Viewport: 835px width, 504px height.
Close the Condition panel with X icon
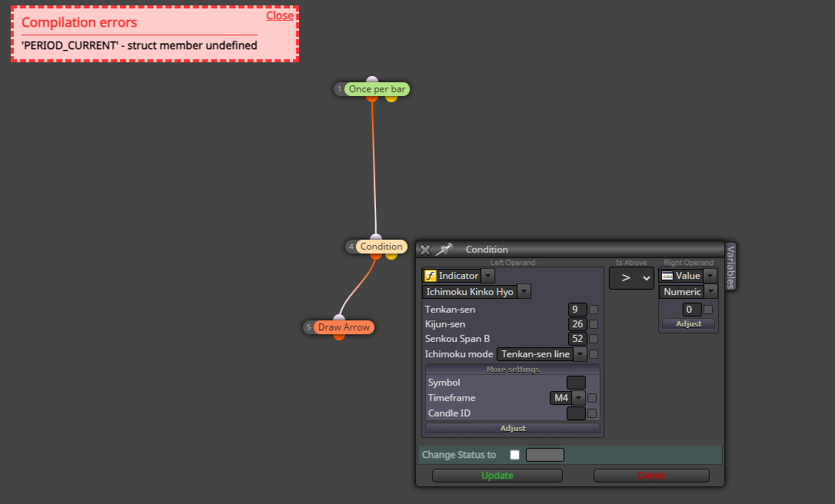click(x=425, y=250)
